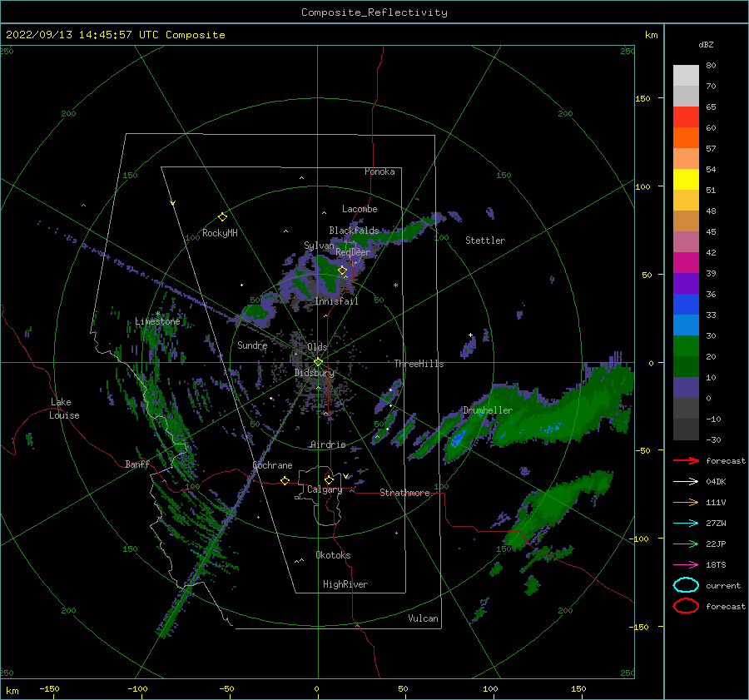Click the 150 tick on right axis
The width and height of the screenshot is (749, 700).
coord(642,98)
